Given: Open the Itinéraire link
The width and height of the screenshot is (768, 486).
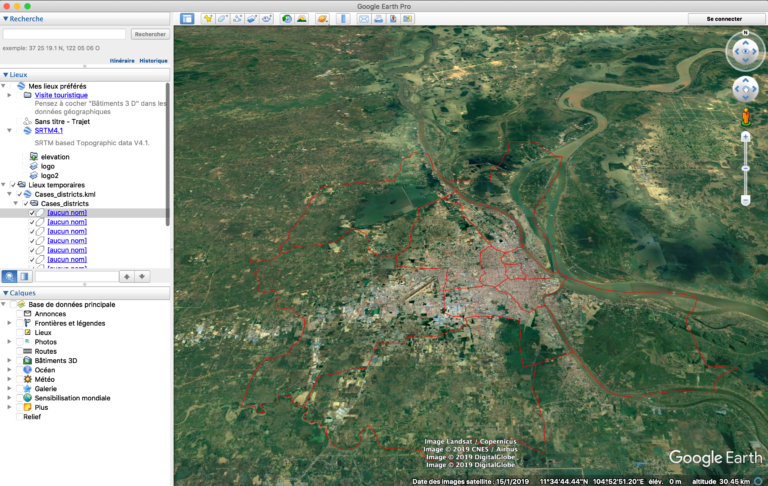Looking at the screenshot, I should click(122, 61).
